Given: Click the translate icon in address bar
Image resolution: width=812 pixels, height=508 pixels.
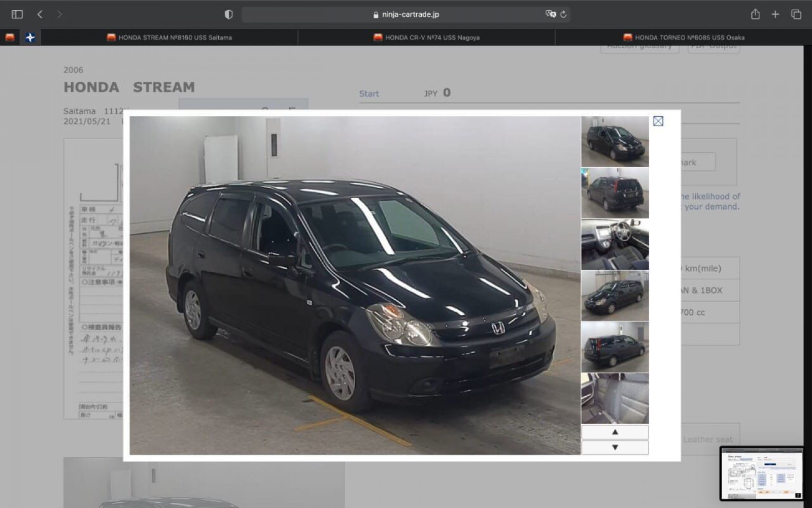Looking at the screenshot, I should click(x=550, y=14).
